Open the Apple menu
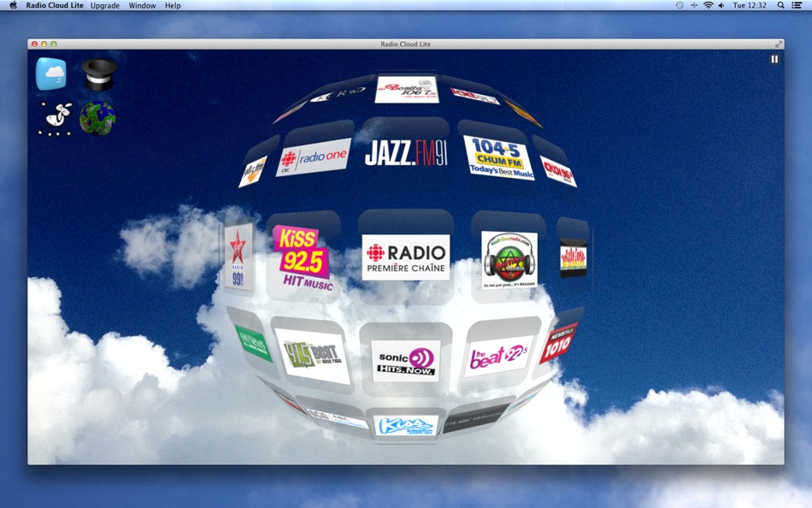812x508 pixels. pos(14,5)
